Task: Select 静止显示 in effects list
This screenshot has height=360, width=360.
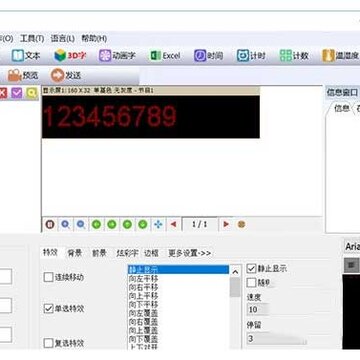Action: point(179,269)
